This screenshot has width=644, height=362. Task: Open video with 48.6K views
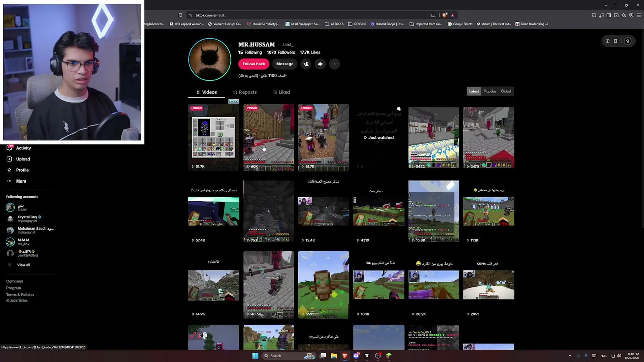coord(269,285)
